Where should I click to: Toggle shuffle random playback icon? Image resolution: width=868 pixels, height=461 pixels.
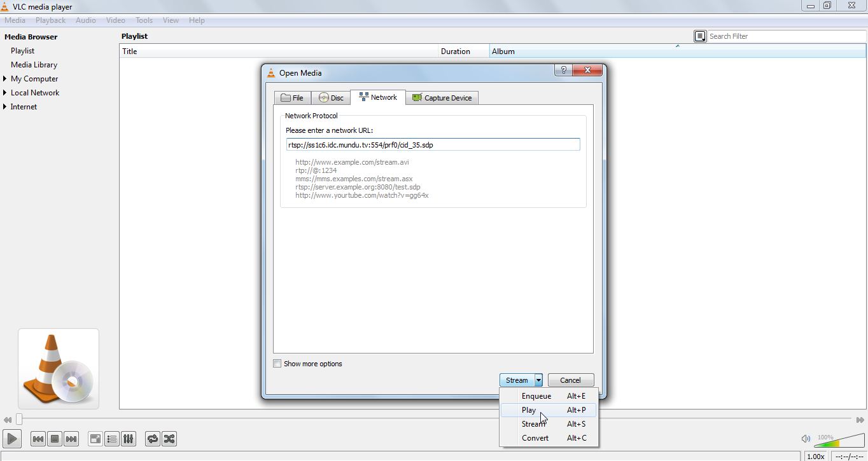coord(169,439)
